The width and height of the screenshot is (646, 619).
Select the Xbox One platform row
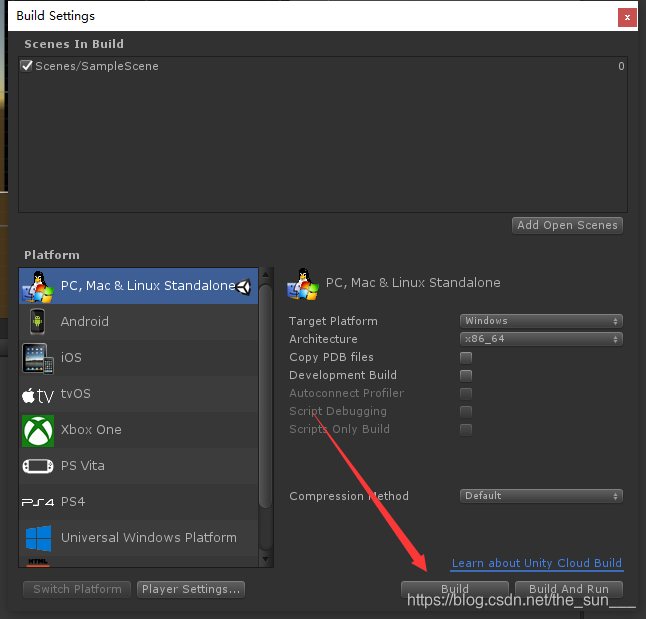[138, 430]
